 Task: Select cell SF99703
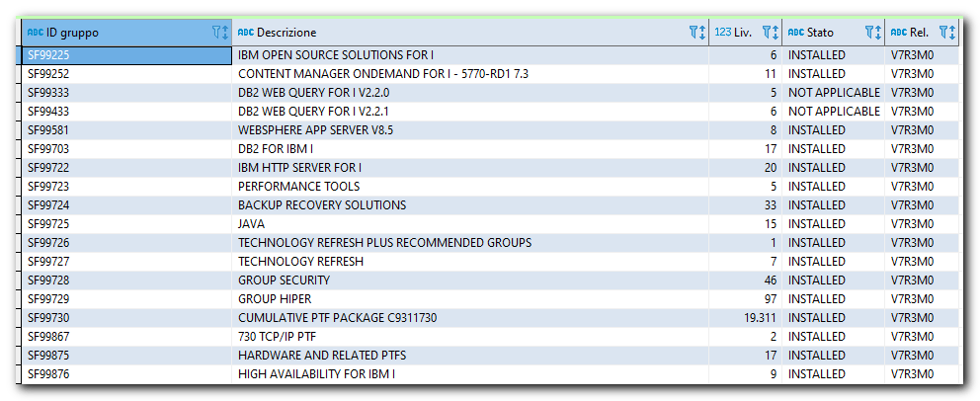[126, 149]
